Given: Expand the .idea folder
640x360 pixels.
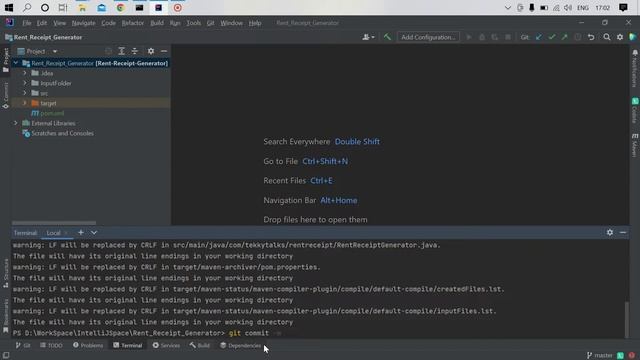Looking at the screenshot, I should coord(24,73).
